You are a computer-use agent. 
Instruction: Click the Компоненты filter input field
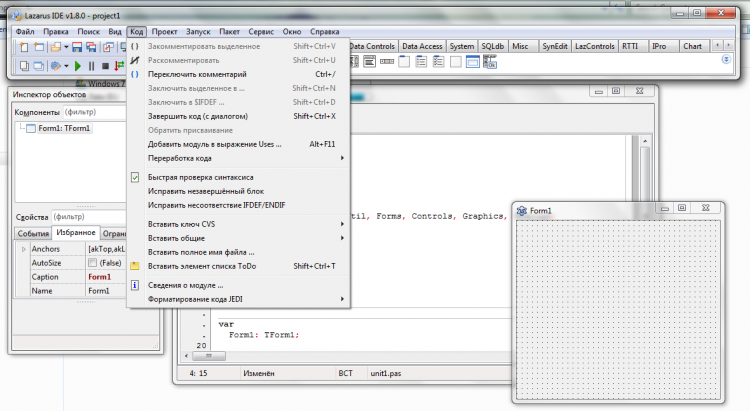pos(95,112)
